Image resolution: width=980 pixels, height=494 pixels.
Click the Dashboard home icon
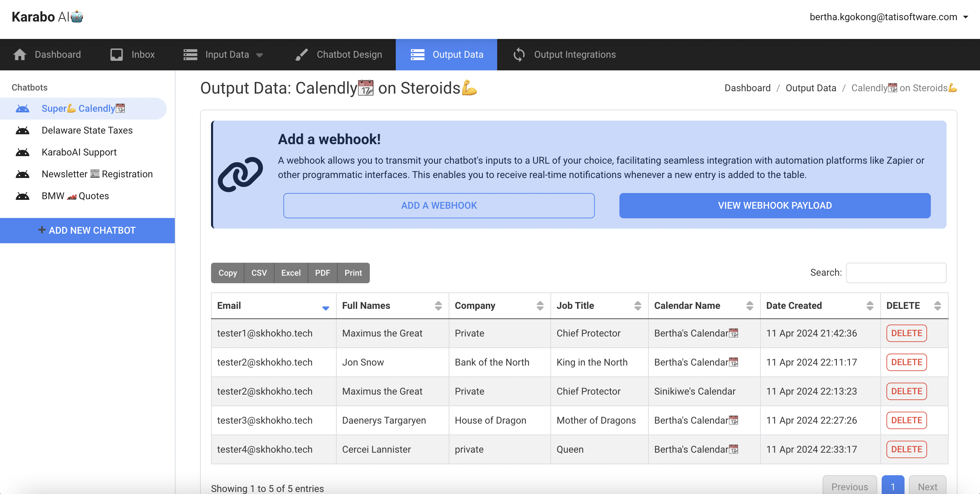(x=20, y=54)
